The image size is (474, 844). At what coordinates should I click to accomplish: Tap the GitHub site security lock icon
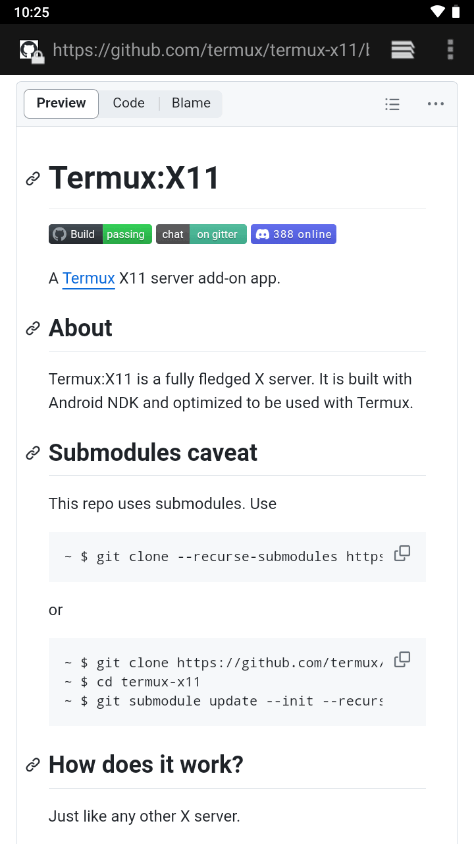32,52
